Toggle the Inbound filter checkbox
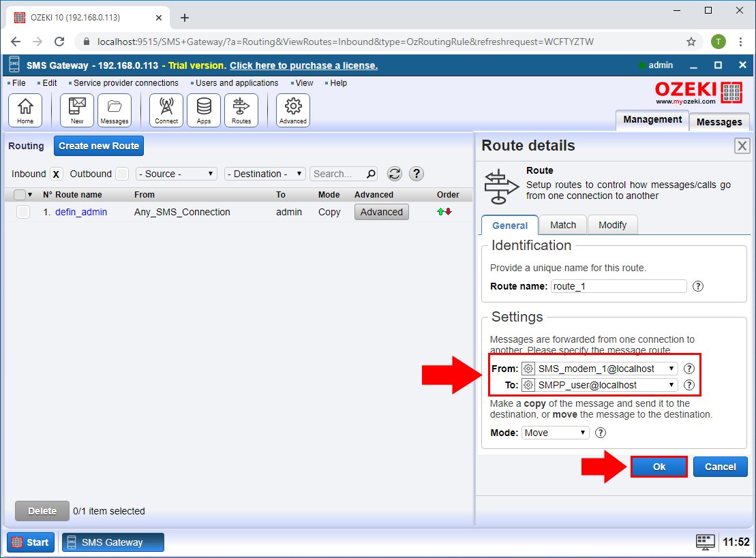756x558 pixels. 56,174
